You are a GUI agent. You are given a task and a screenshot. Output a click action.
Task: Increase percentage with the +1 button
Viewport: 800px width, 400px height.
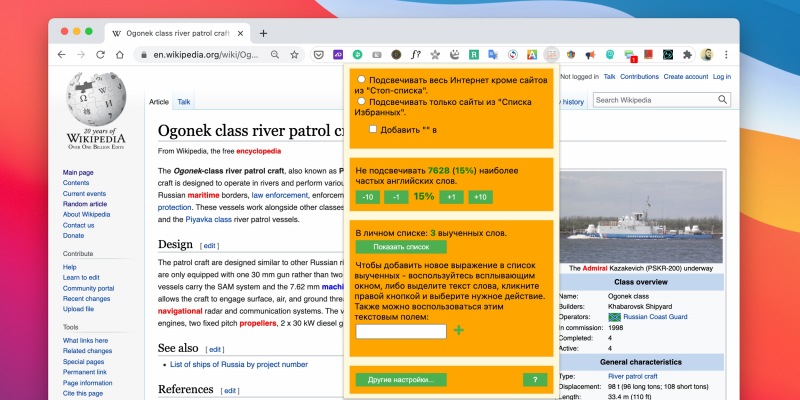coord(451,197)
